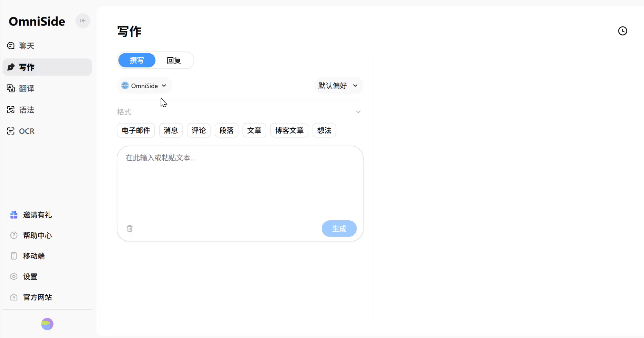Expand the OmniSide model dropdown
This screenshot has height=338, width=644.
[144, 86]
